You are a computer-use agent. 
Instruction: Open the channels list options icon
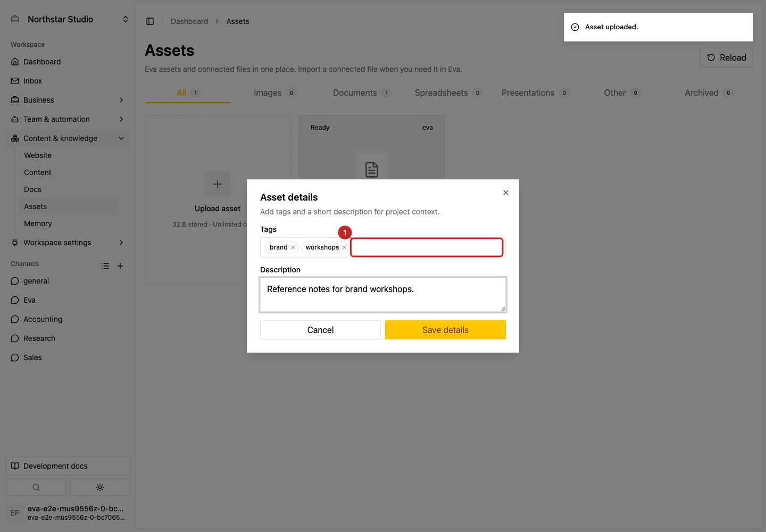pyautogui.click(x=105, y=266)
